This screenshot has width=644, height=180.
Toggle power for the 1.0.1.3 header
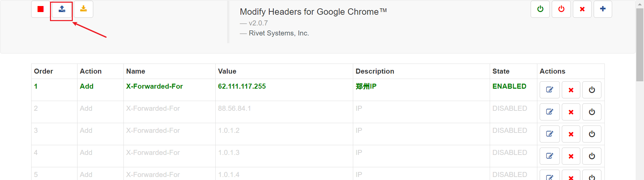[x=592, y=156]
